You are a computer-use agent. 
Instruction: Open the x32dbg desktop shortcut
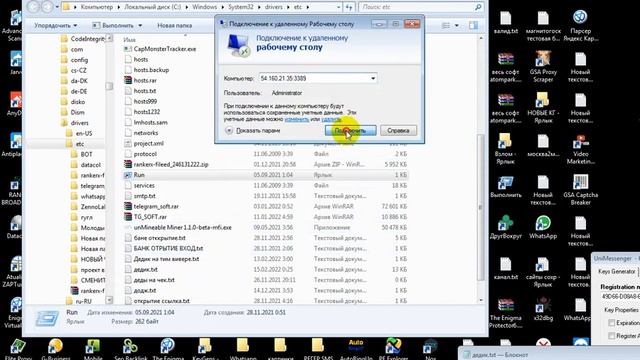click(x=543, y=309)
